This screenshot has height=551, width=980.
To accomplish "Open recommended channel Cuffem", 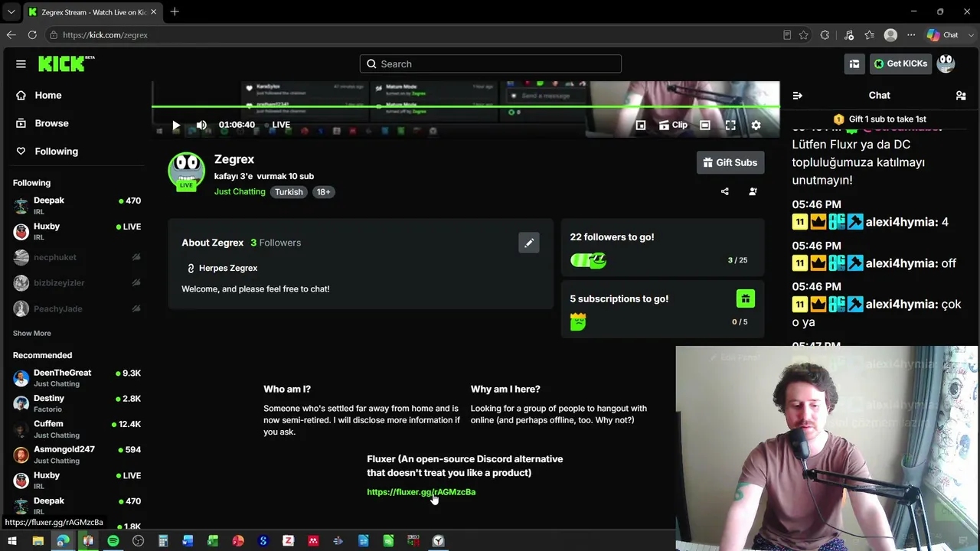I will [77, 429].
